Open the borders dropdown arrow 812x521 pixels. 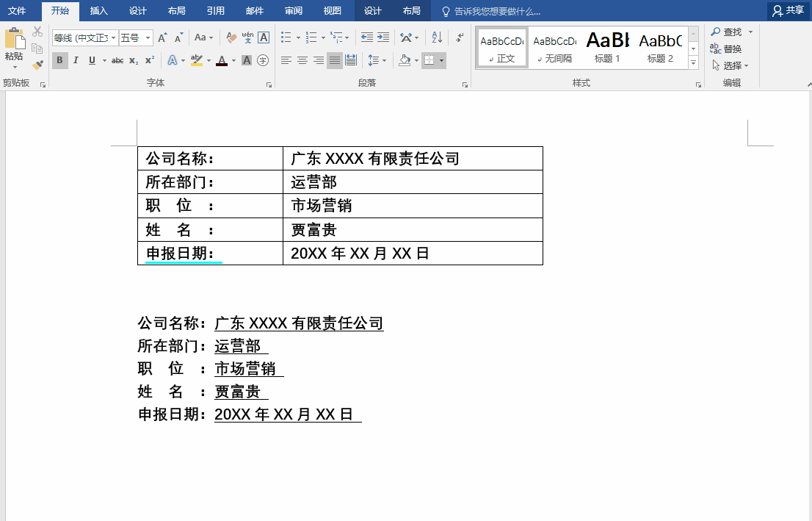tap(442, 61)
